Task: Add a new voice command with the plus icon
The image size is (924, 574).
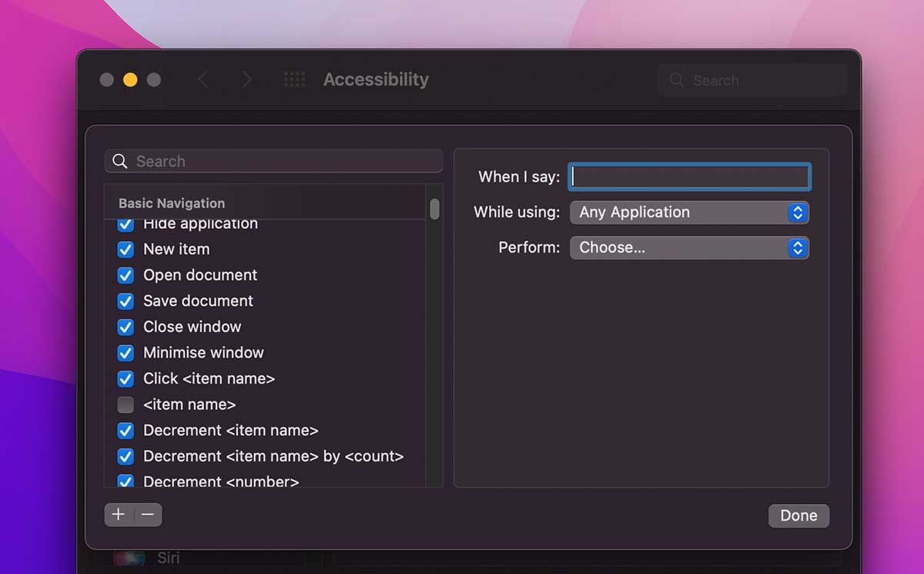Action: [118, 514]
